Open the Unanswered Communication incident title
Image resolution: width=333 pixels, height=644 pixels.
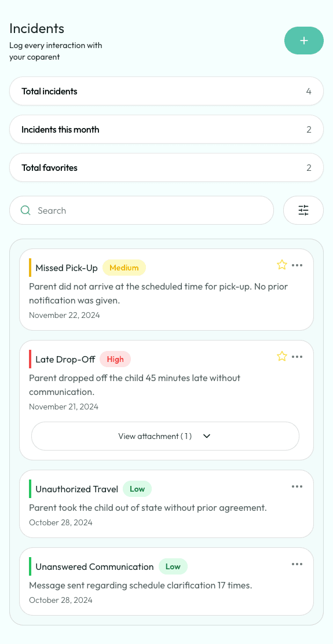(94, 567)
